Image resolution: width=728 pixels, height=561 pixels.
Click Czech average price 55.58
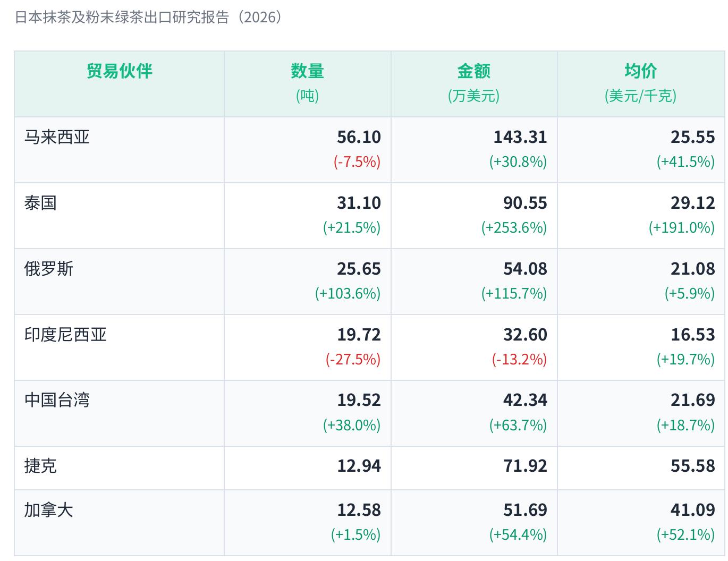point(693,466)
